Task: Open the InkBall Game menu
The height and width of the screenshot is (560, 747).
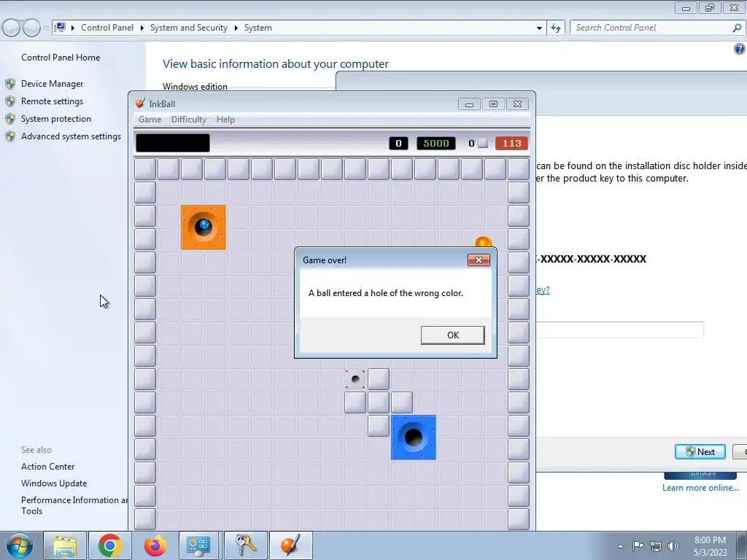Action: (x=150, y=120)
